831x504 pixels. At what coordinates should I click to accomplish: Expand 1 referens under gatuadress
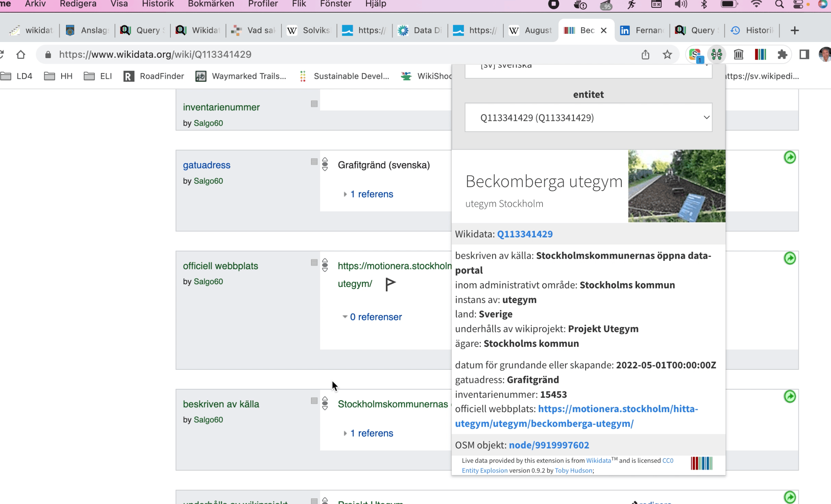coord(371,194)
